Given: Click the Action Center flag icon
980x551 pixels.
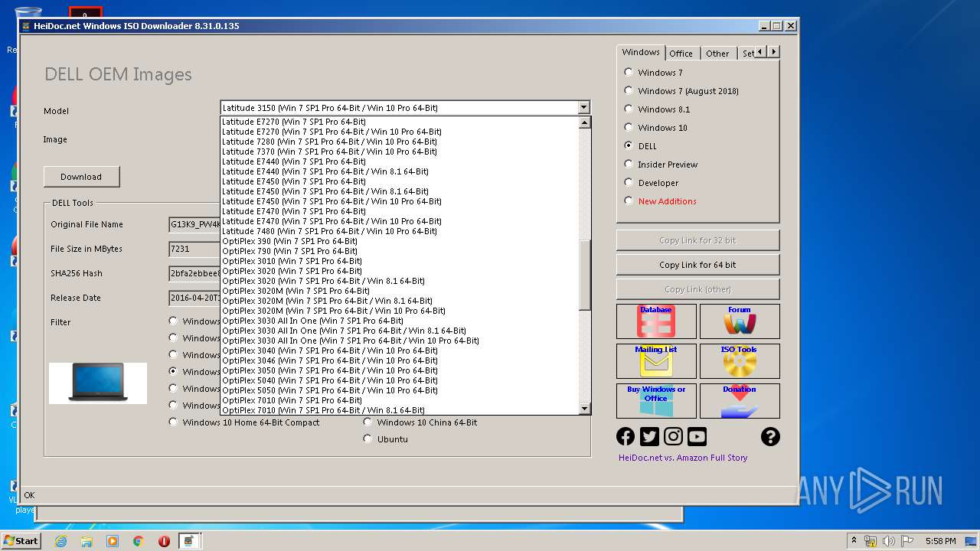Looking at the screenshot, I should point(907,541).
